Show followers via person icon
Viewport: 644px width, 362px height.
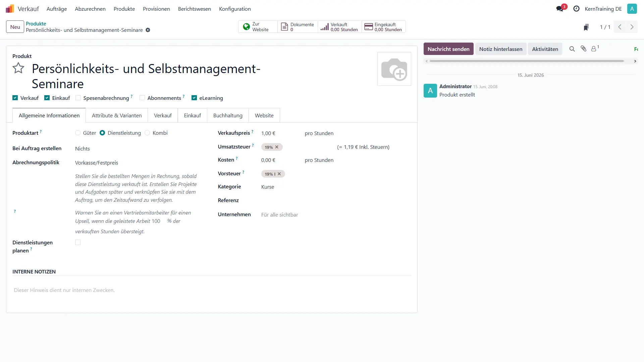[594, 49]
